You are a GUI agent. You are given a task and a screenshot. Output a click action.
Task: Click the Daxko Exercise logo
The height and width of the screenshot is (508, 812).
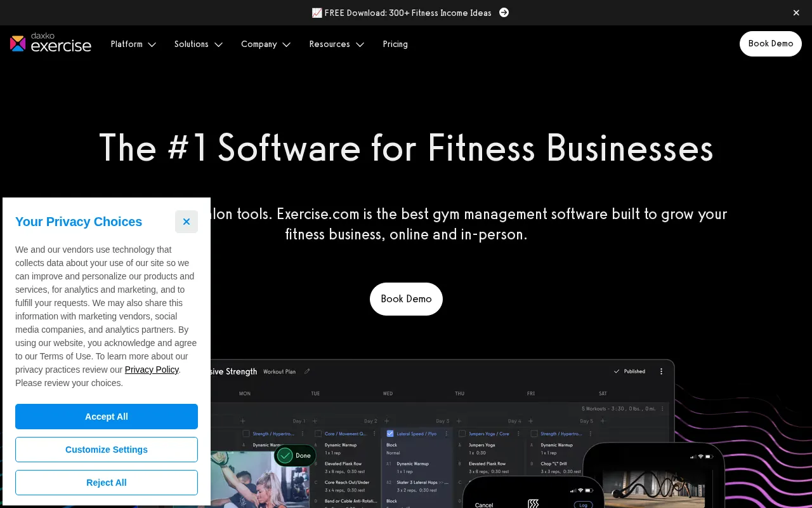(x=51, y=43)
